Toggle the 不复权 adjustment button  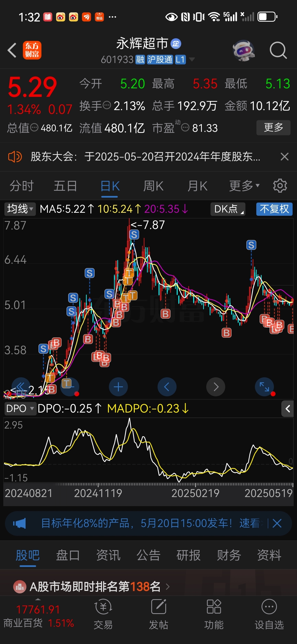coord(274,209)
